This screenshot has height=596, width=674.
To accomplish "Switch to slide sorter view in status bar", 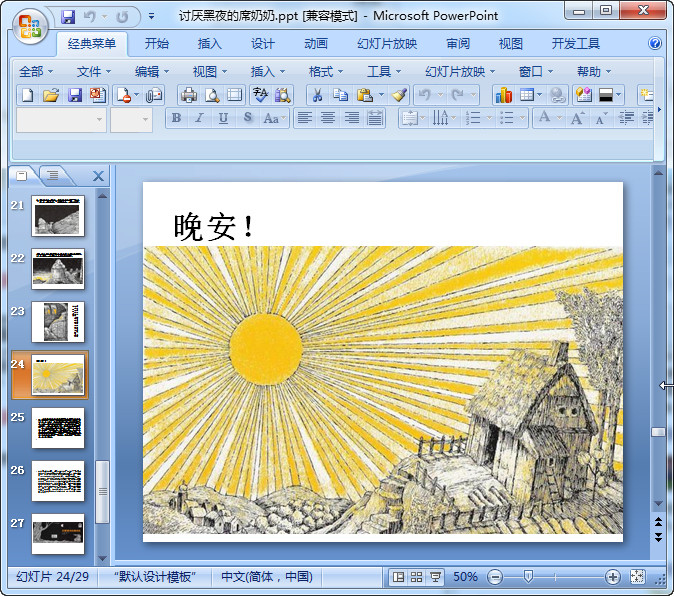I will coord(417,577).
